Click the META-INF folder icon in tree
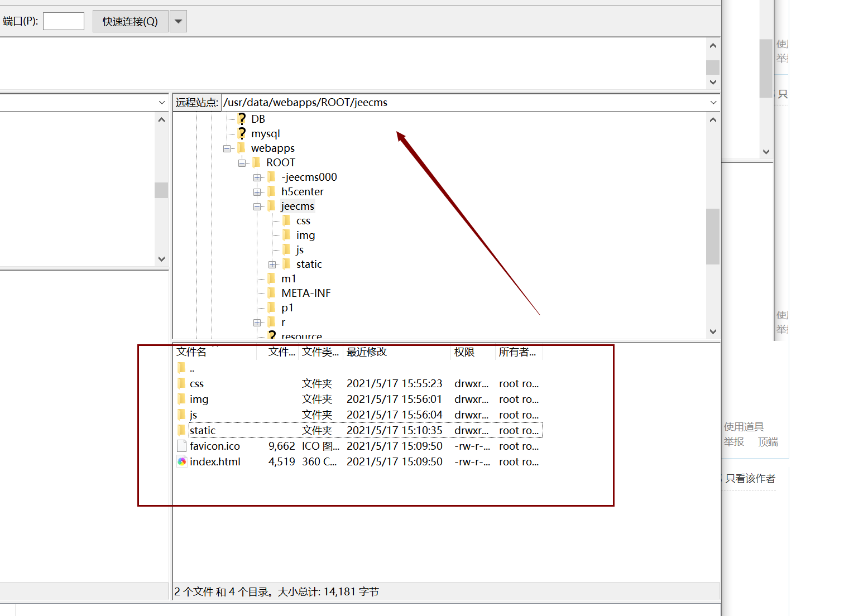849x616 pixels. pyautogui.click(x=272, y=293)
